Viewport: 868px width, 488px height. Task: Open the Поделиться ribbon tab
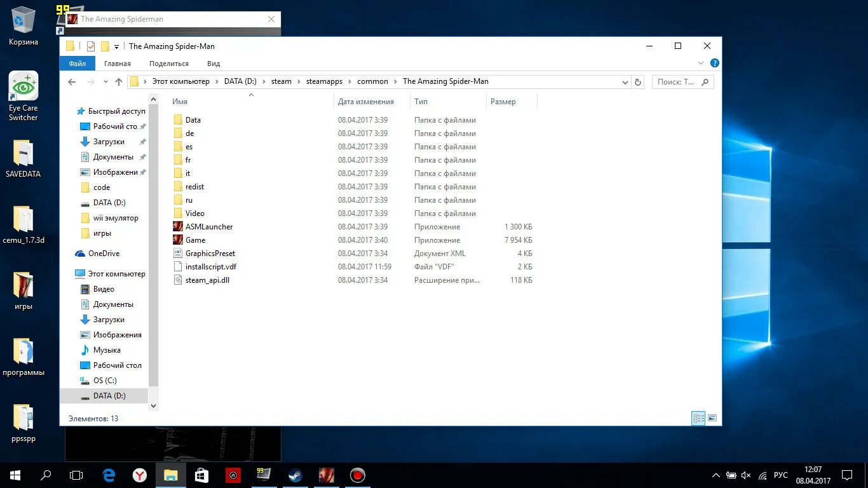(x=169, y=64)
